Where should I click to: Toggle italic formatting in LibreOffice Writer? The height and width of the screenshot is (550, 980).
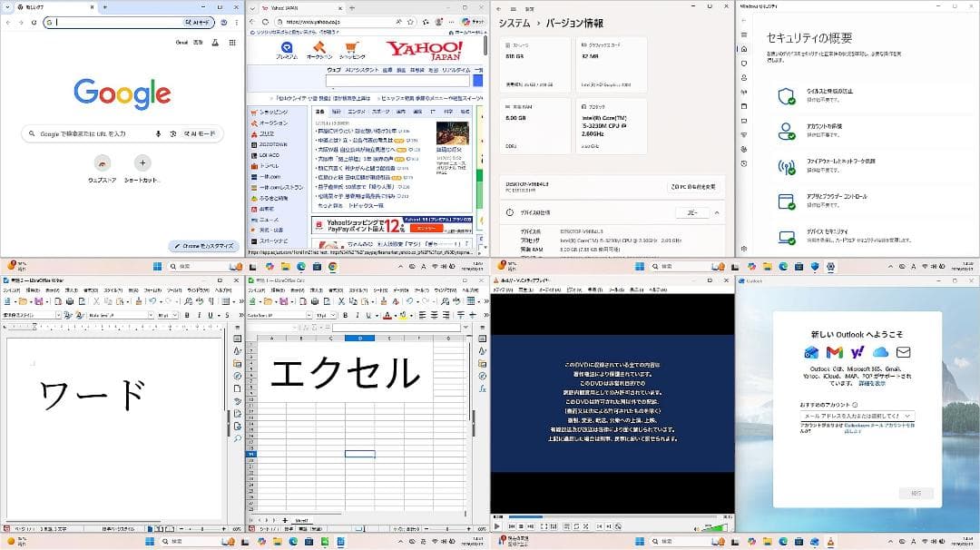coord(199,315)
